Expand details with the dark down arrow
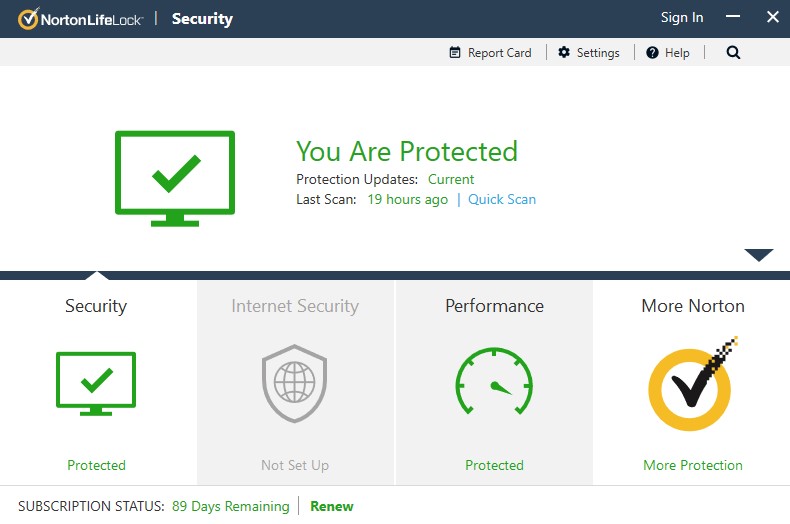The image size is (790, 524). [758, 255]
